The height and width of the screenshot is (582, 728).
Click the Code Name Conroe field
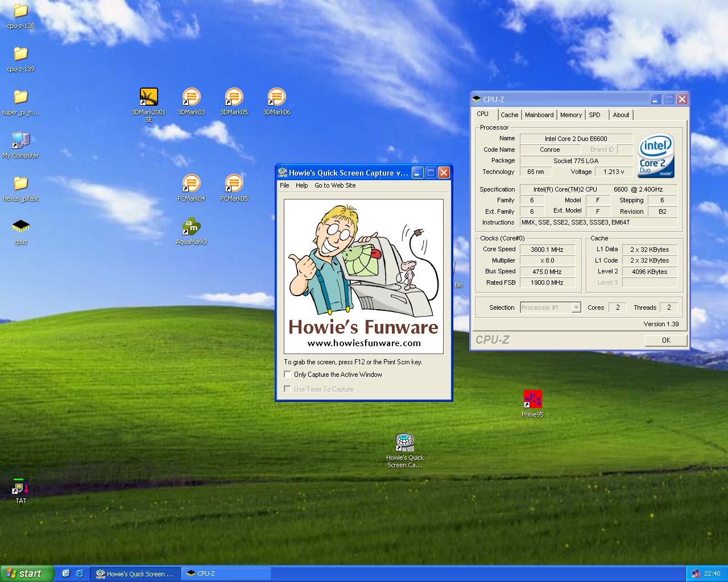[x=550, y=149]
